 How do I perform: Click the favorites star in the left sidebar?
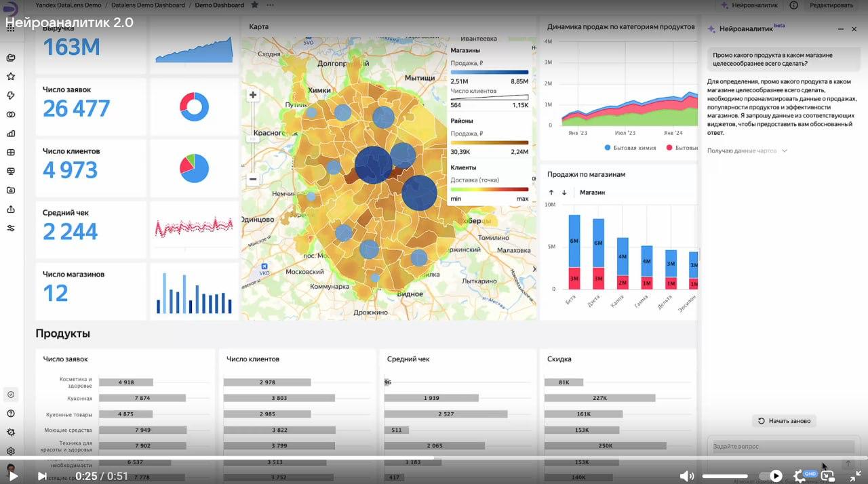pos(11,77)
